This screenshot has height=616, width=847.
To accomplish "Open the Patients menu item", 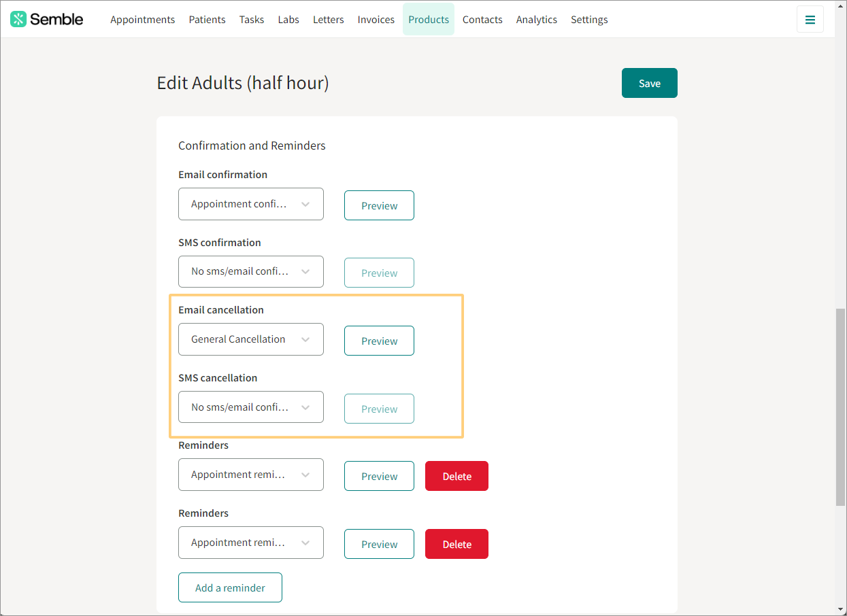I will [x=207, y=20].
